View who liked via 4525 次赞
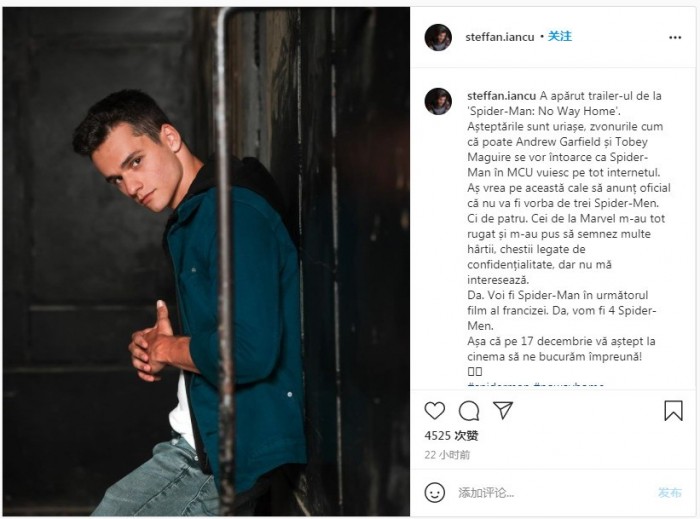Viewport: 700px width, 519px height. (x=451, y=436)
